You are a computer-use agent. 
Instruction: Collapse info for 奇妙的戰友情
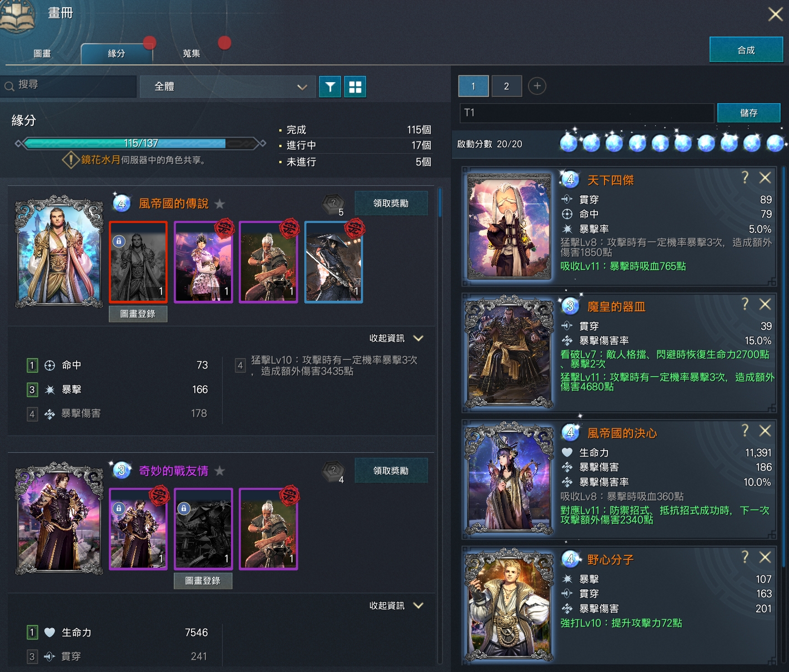(396, 606)
